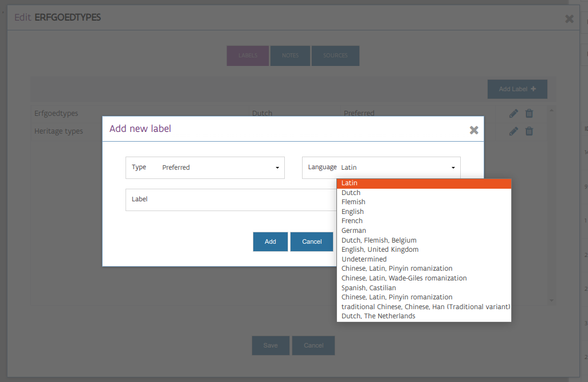Save the ERFGOEDTYPES changes
The width and height of the screenshot is (588, 382).
click(270, 345)
